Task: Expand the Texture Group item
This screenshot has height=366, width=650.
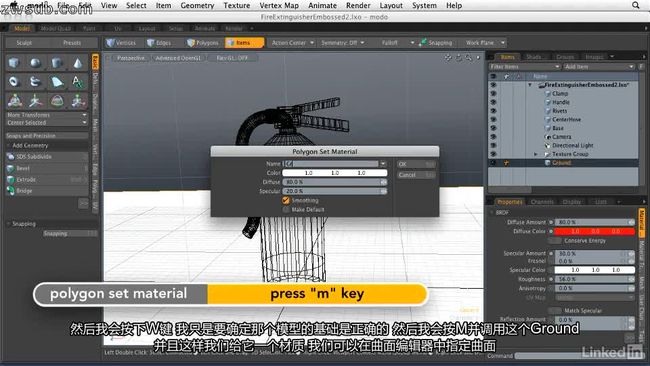Action: pyautogui.click(x=535, y=154)
